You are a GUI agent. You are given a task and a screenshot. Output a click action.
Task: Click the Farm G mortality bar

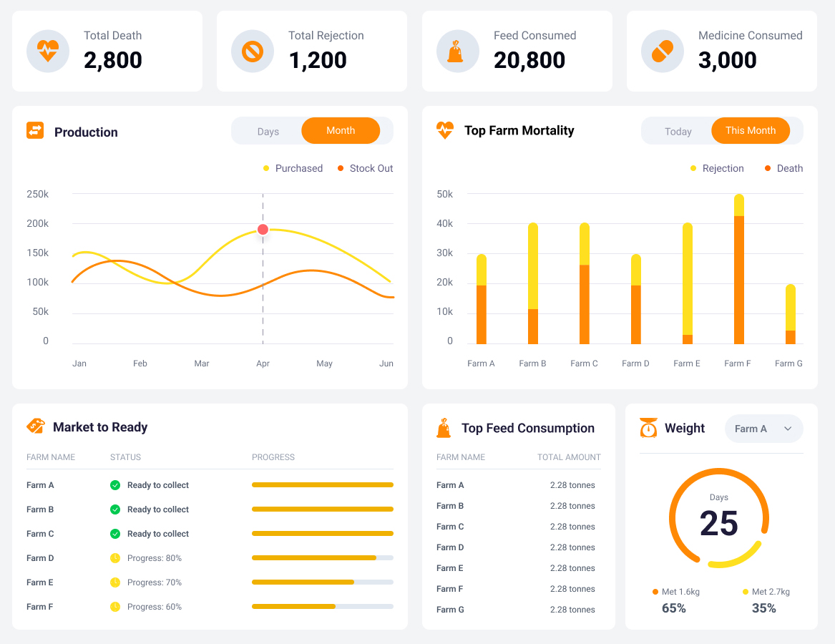(x=790, y=313)
